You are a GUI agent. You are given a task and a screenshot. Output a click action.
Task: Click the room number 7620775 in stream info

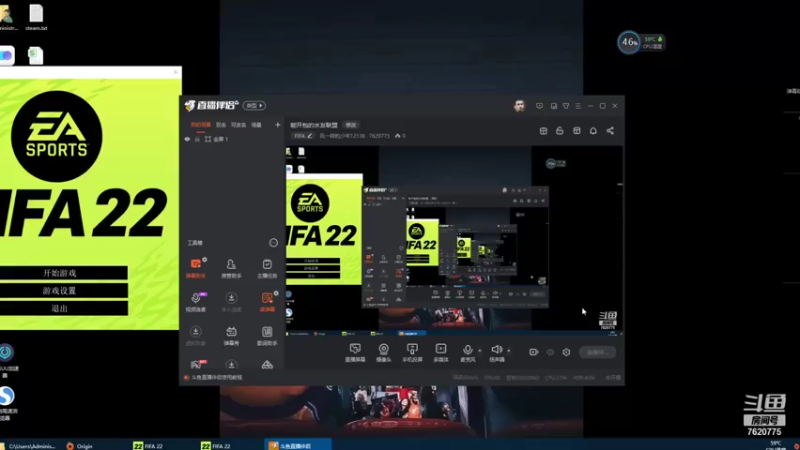379,136
